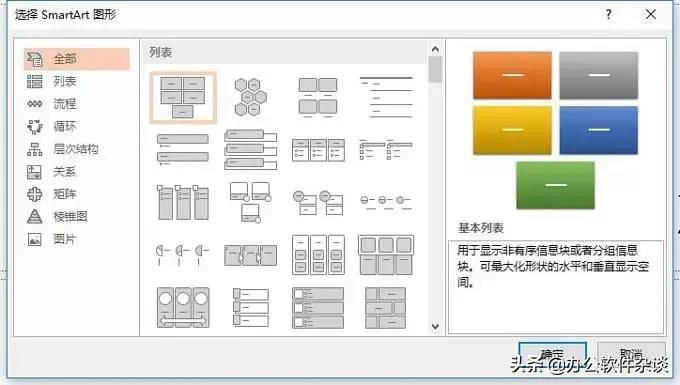Screen dimensions: 680x385
Task: Click the gallery scroll up arrow
Action: coord(435,49)
